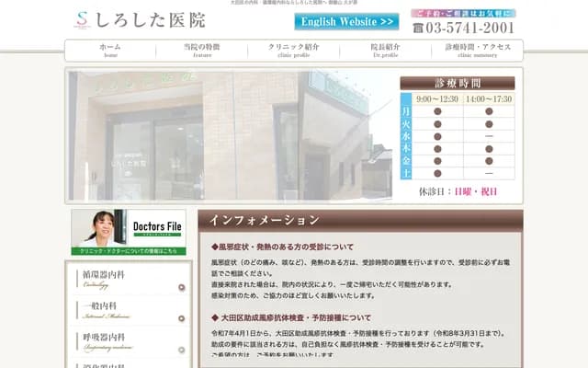The image size is (588, 368).
Task: Click the しろした医院 logo icon
Action: 83,19
